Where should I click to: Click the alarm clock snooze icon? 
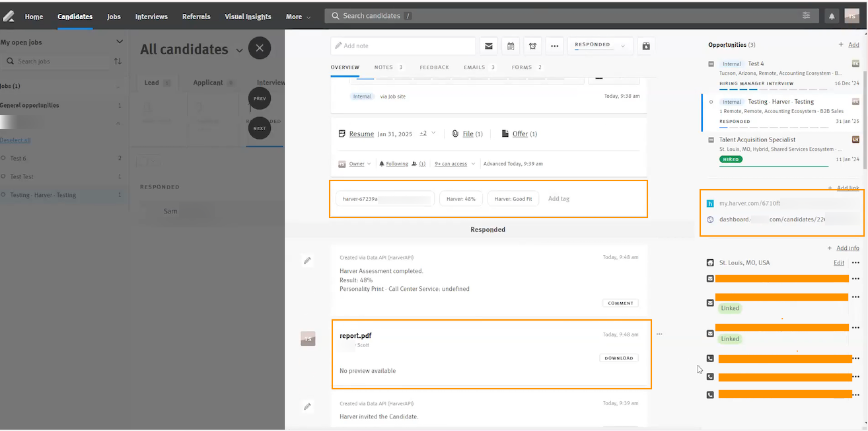pyautogui.click(x=532, y=46)
